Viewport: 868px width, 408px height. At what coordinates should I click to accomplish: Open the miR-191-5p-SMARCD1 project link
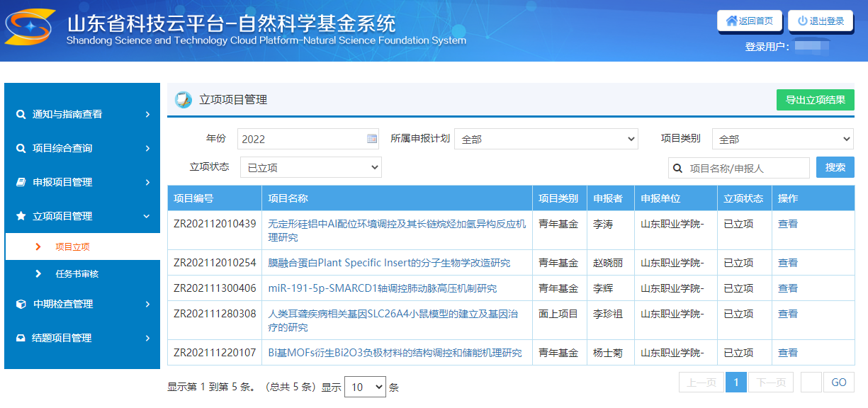(382, 288)
